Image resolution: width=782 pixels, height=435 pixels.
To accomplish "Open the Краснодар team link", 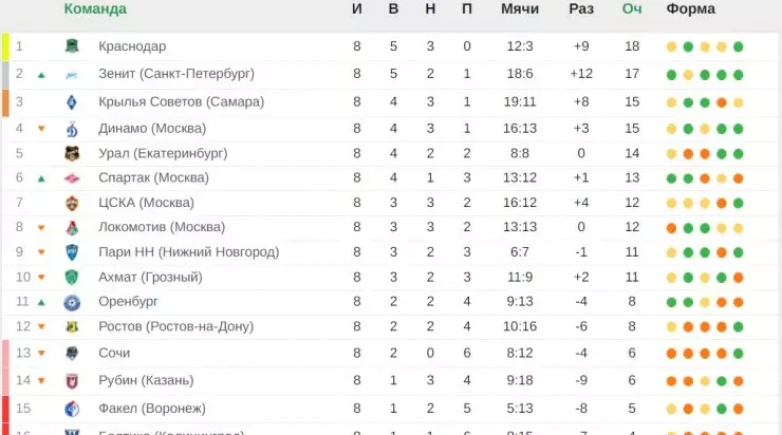I will point(133,47).
